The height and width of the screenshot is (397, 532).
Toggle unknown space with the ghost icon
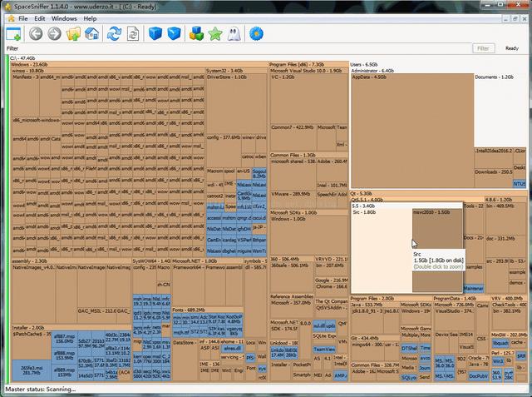[x=234, y=34]
